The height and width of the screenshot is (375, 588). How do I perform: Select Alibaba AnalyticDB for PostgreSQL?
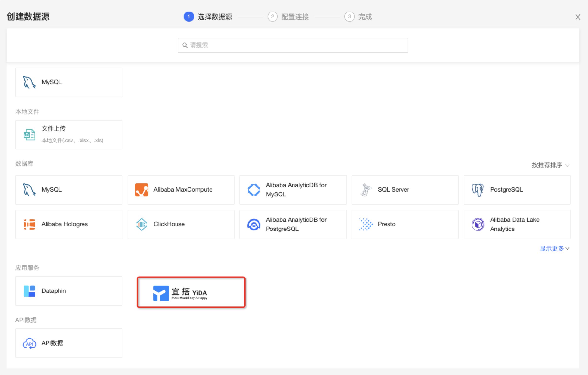coord(294,224)
